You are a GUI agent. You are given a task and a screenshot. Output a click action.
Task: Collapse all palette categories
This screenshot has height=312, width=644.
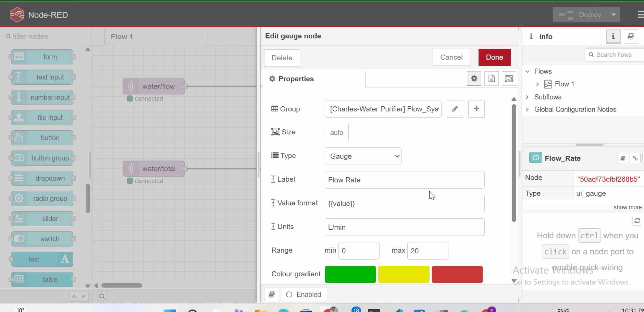(x=74, y=297)
